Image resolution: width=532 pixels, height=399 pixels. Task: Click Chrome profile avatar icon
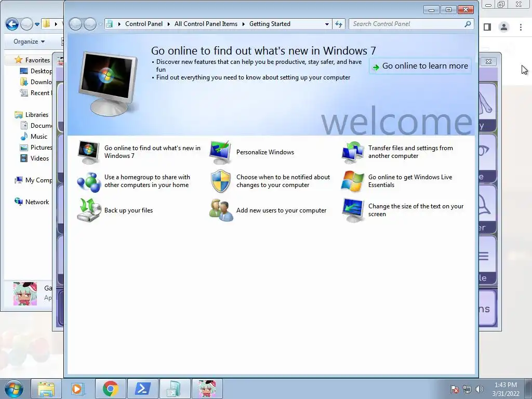click(x=504, y=27)
